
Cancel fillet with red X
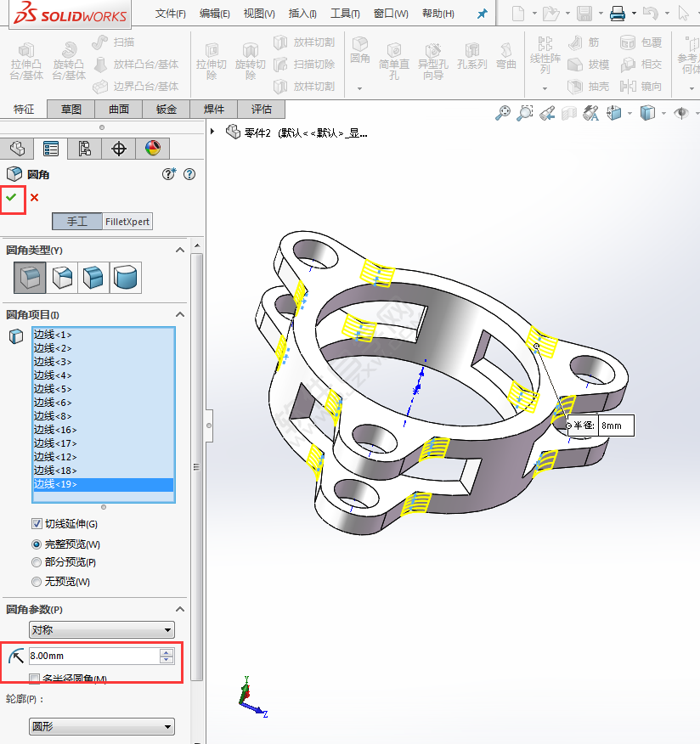pyautogui.click(x=34, y=197)
